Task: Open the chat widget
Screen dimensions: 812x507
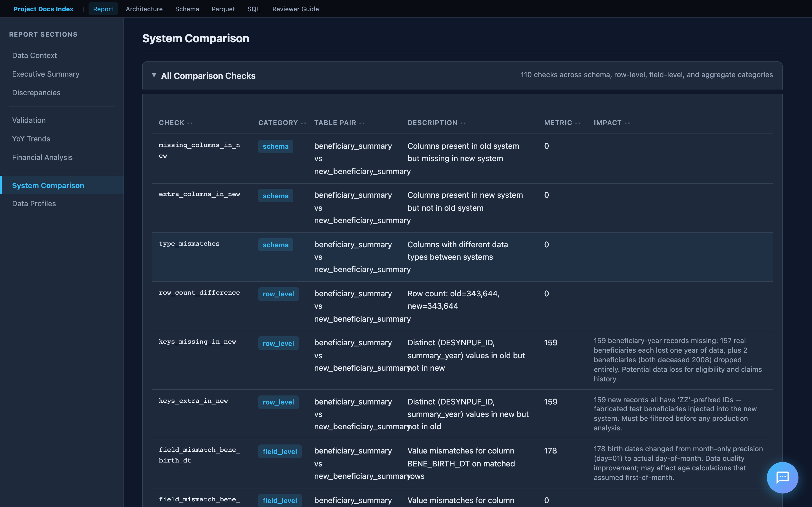Action: click(x=782, y=477)
